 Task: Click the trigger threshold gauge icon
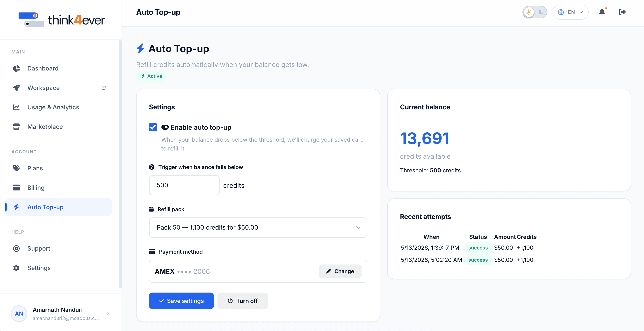point(152,167)
